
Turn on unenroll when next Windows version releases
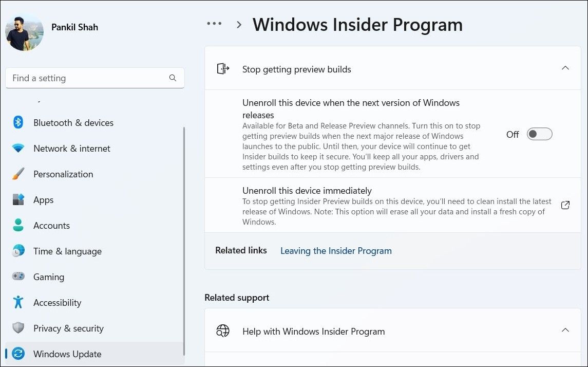coord(539,134)
